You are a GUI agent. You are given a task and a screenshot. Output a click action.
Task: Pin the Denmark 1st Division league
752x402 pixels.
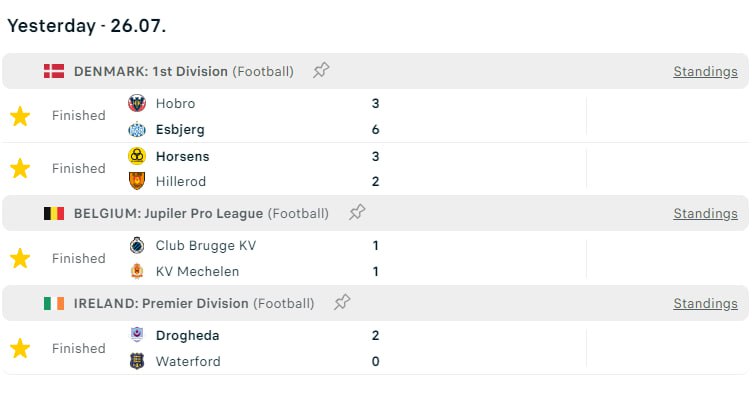[321, 71]
